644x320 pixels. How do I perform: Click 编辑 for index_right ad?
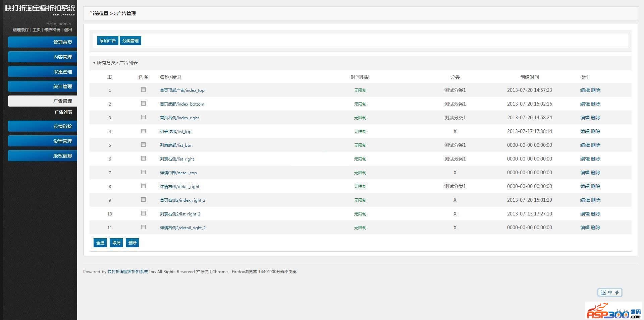click(x=585, y=118)
